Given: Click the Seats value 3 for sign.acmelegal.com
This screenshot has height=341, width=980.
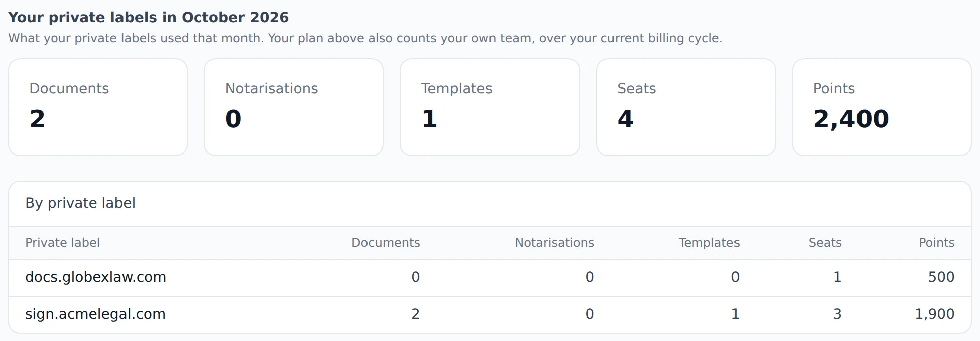Looking at the screenshot, I should tap(837, 314).
